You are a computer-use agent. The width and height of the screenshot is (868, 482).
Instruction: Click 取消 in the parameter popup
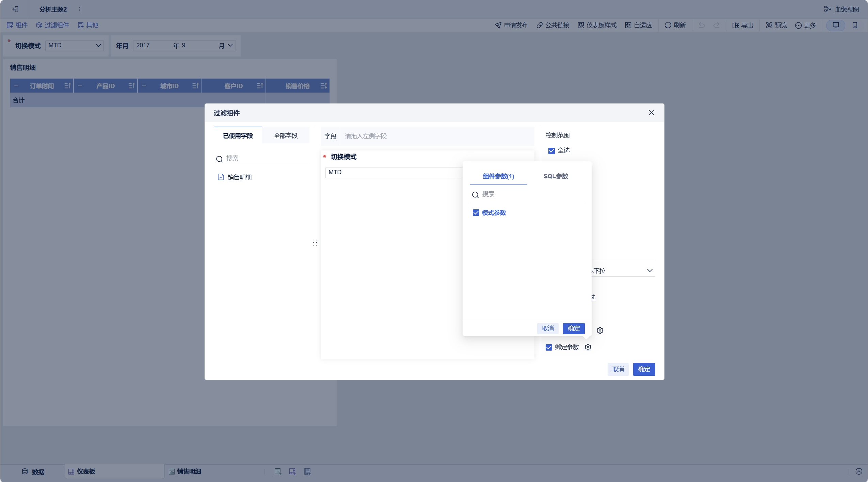point(548,328)
